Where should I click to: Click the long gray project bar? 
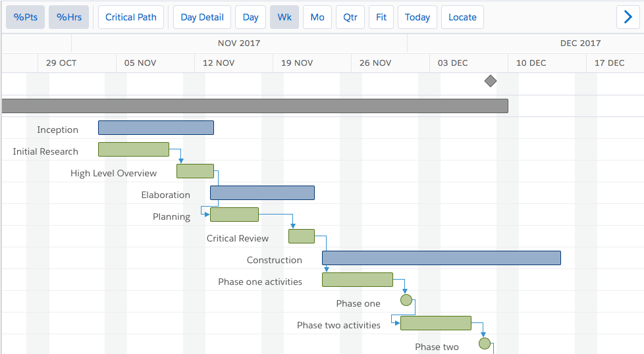tap(255, 106)
